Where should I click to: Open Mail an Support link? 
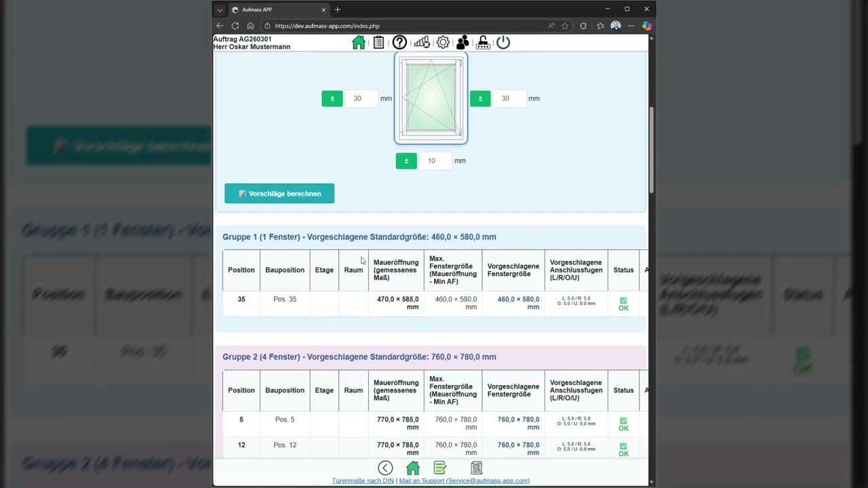click(x=465, y=481)
